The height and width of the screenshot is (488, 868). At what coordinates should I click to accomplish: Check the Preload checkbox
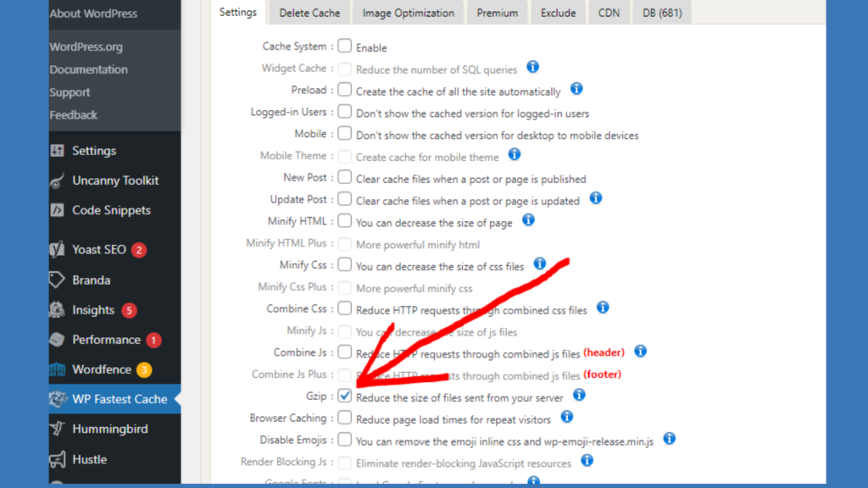click(x=345, y=89)
